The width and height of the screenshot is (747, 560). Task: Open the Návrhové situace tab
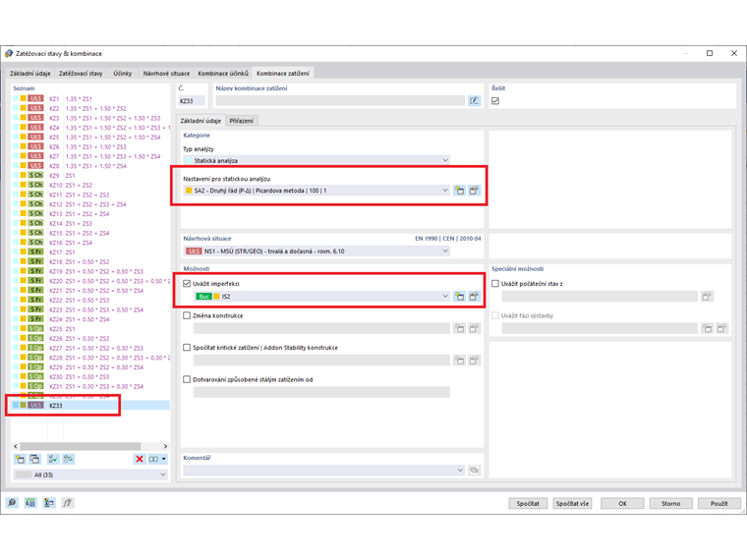pos(166,74)
